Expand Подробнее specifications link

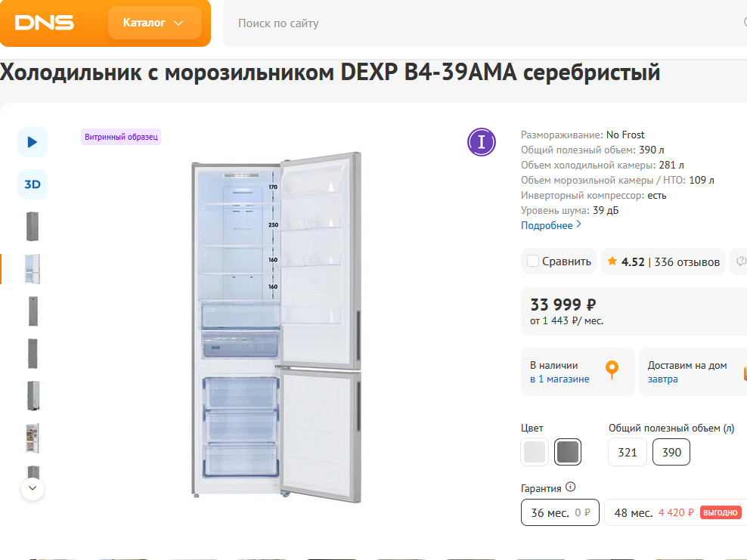pyautogui.click(x=551, y=225)
